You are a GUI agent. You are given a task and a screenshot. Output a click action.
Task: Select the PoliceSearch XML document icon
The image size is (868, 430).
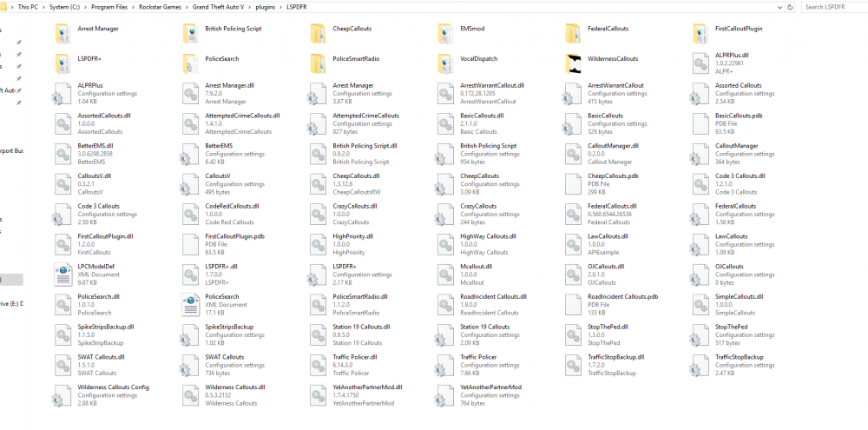click(x=191, y=305)
